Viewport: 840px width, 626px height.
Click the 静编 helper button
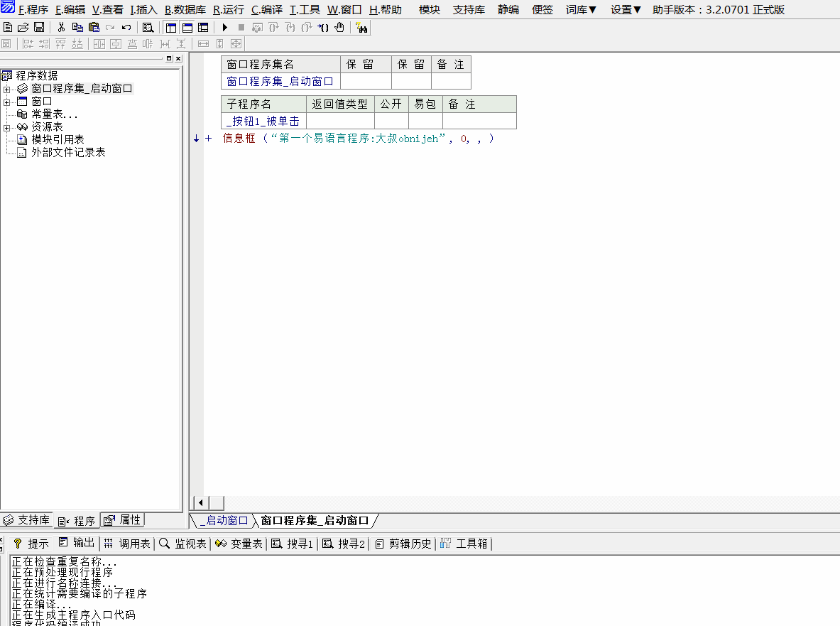click(x=508, y=10)
